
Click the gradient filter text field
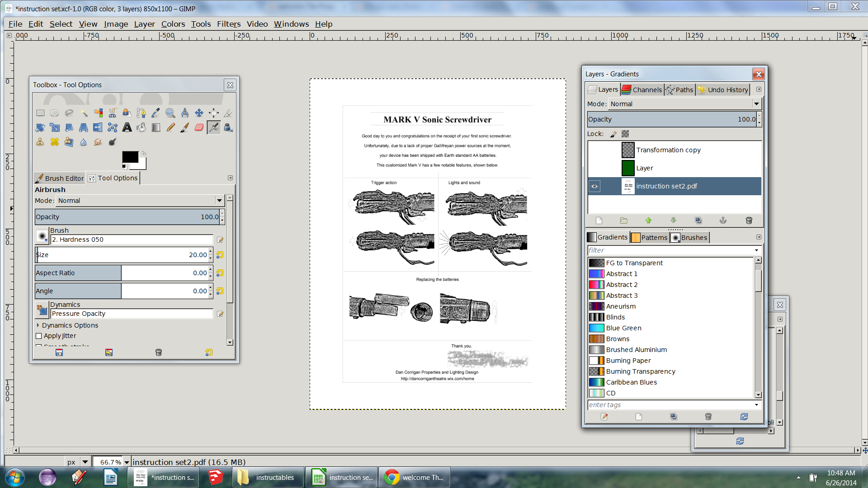(x=669, y=250)
